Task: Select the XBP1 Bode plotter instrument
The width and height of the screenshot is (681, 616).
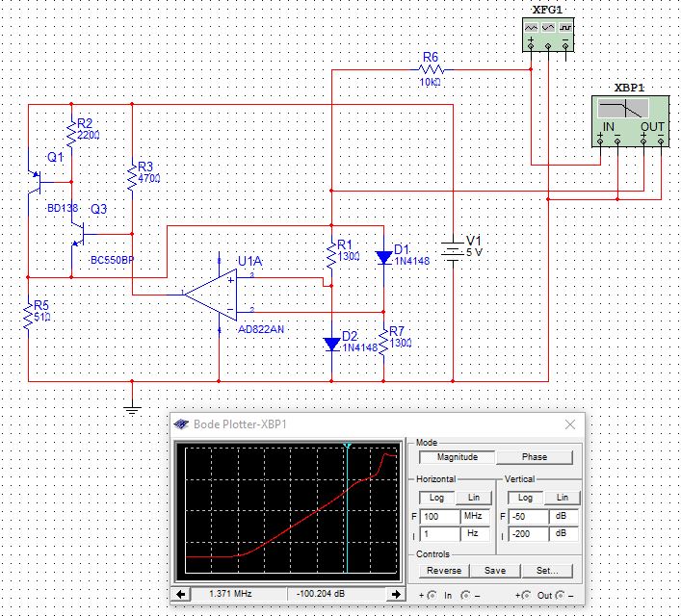Action: point(630,122)
